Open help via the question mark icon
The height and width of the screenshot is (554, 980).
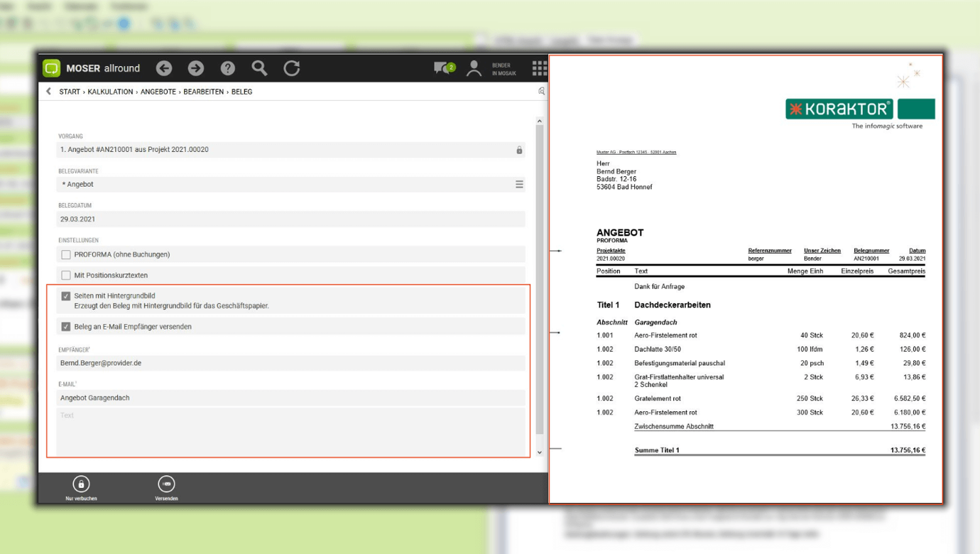[x=228, y=68]
